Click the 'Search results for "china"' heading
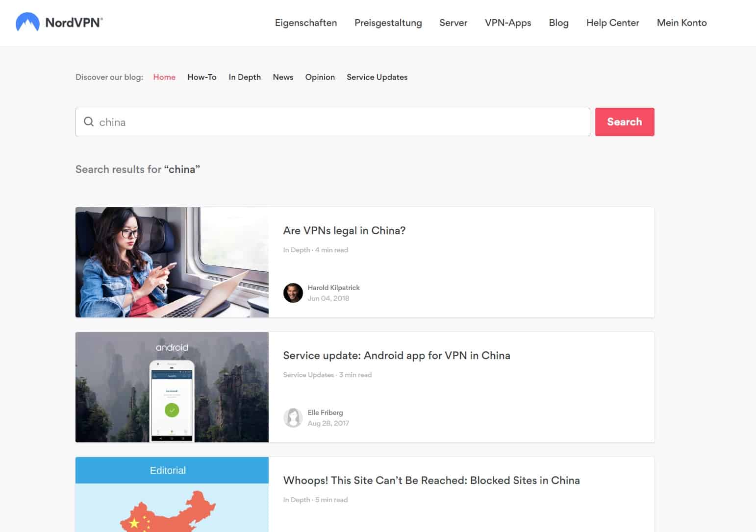The image size is (756, 532). tap(138, 169)
